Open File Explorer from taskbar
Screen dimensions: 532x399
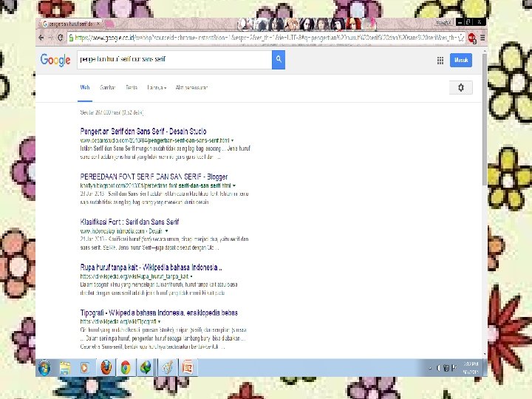(x=65, y=368)
